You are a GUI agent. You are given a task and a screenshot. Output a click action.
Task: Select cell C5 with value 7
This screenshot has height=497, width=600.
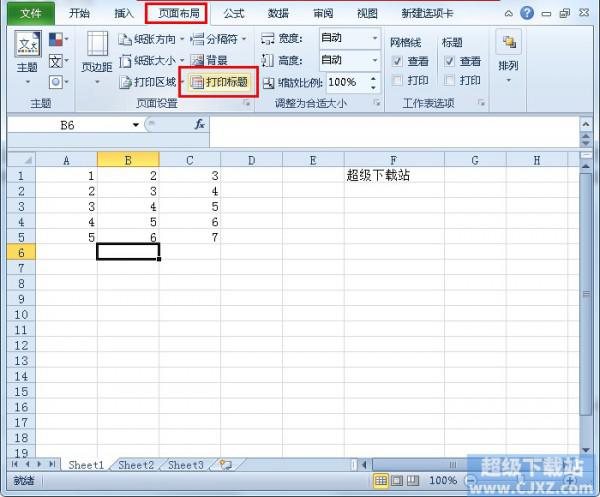(x=190, y=237)
